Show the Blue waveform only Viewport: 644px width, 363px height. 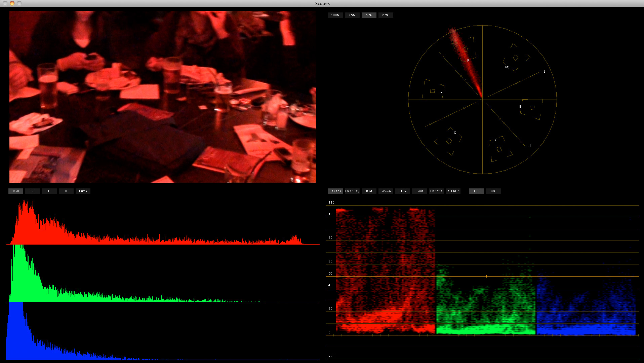tap(403, 191)
